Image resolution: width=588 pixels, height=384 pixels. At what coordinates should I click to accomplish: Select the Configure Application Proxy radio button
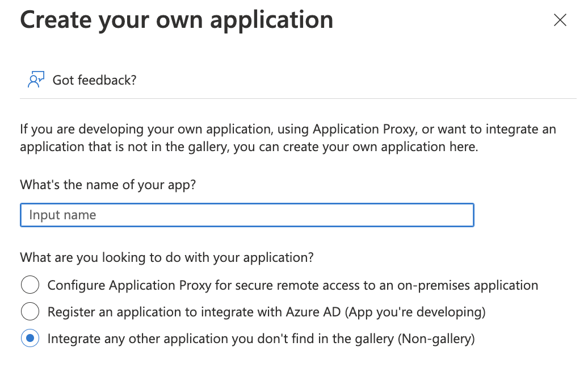point(30,285)
